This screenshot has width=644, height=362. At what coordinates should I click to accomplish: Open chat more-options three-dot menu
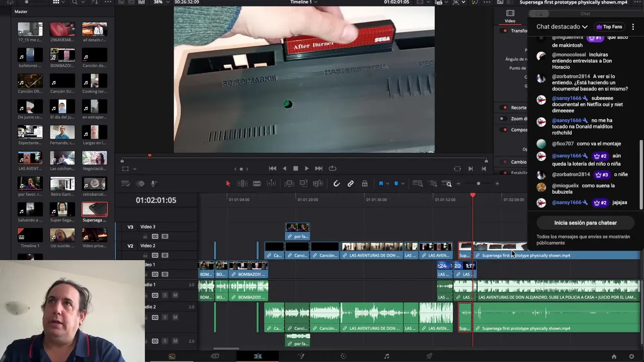tap(633, 27)
